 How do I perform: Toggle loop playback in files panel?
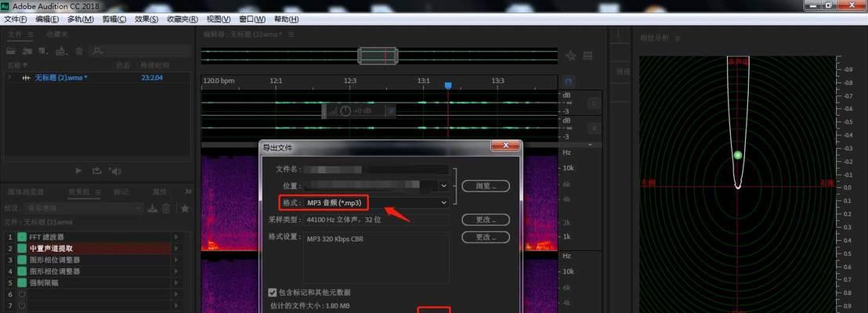coord(96,171)
